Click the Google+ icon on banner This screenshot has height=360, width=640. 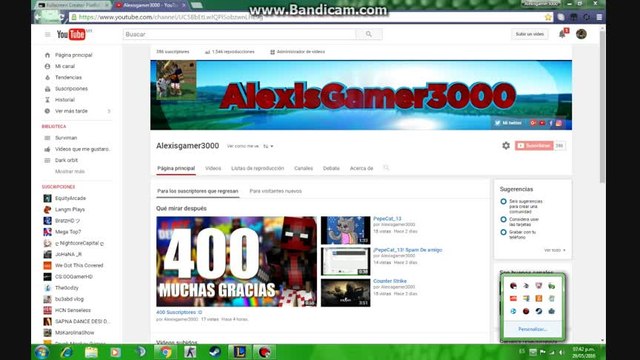click(x=533, y=123)
